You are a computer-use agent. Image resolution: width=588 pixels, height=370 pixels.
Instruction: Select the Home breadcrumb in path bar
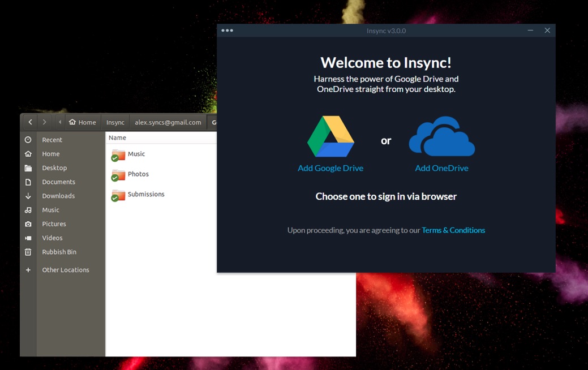83,122
